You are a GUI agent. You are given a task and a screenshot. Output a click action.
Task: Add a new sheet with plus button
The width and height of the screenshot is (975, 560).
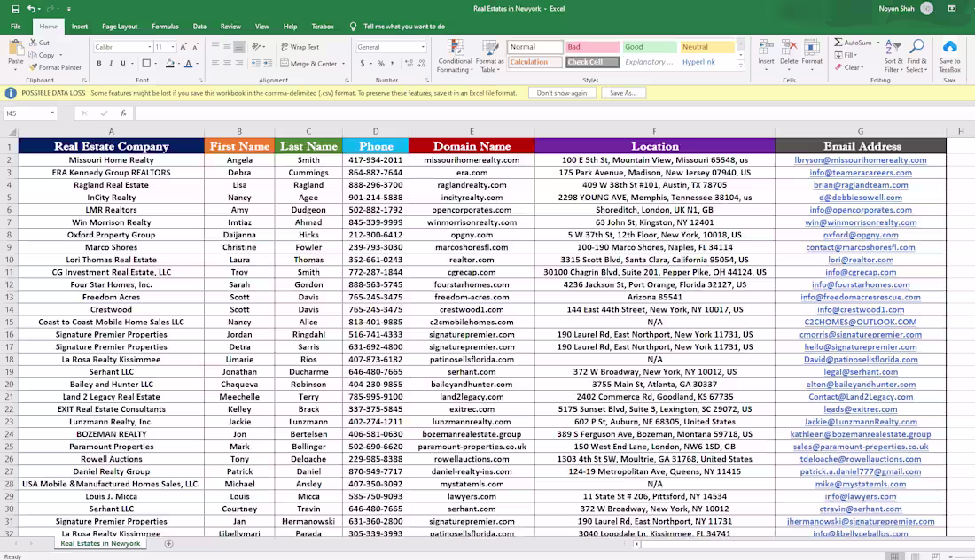168,544
